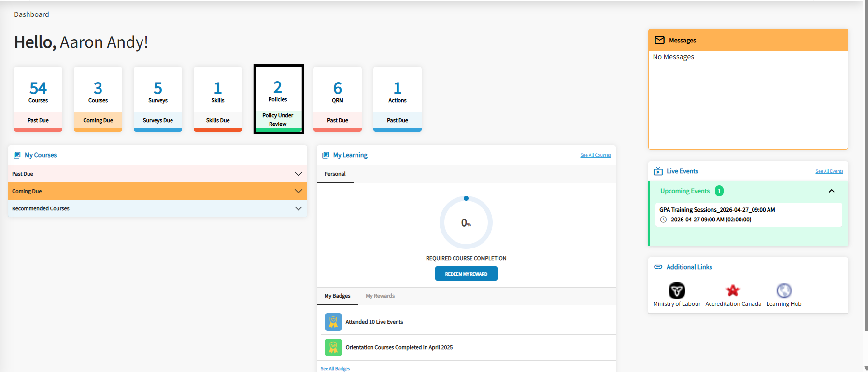The image size is (868, 372).
Task: Open the Ministry of Labour link icon
Action: tap(677, 290)
